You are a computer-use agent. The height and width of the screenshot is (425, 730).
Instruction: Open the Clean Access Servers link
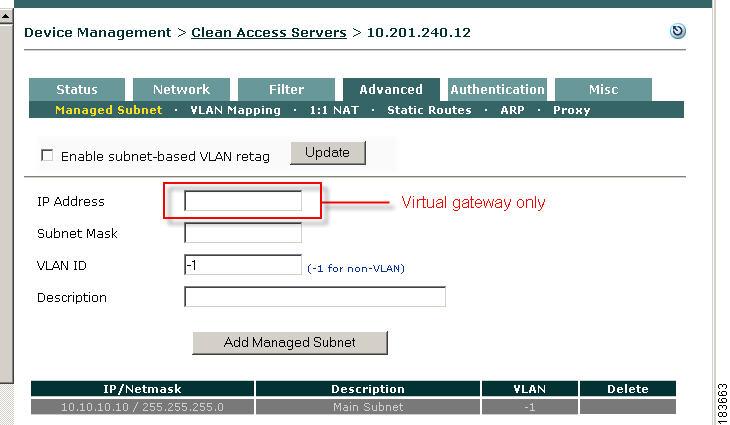click(x=269, y=33)
